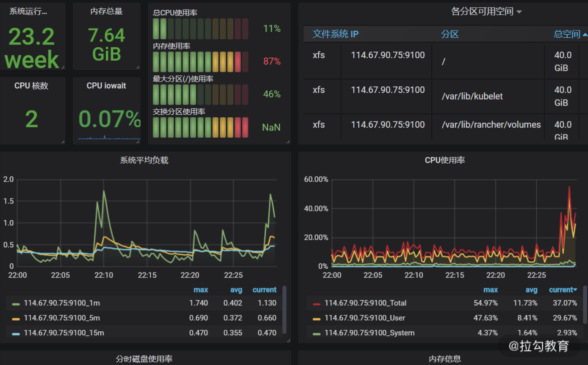Open the CPU使用率 panel title menu
Screen dimensions: 588x365
445,160
